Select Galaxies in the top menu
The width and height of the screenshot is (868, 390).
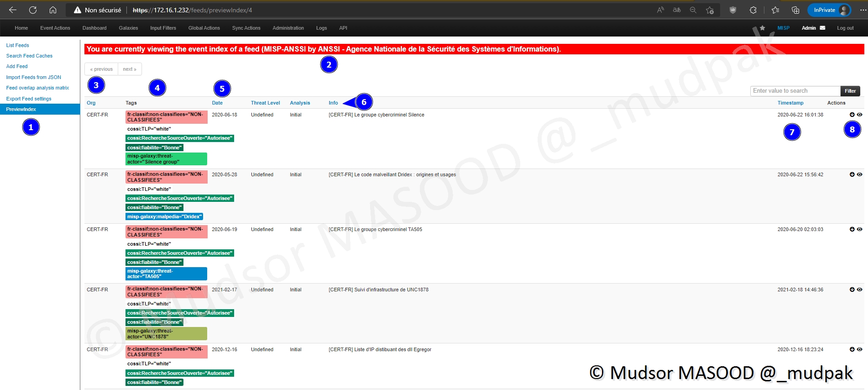[128, 28]
